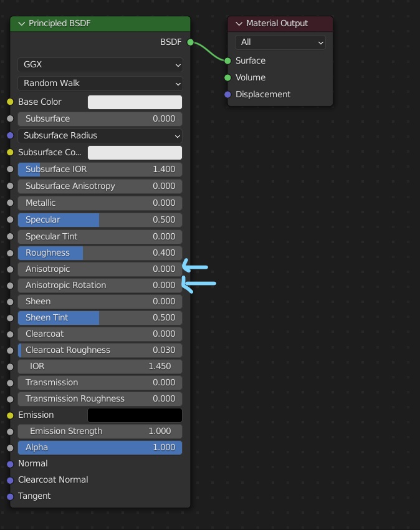Click the Emission input socket

coord(10,415)
